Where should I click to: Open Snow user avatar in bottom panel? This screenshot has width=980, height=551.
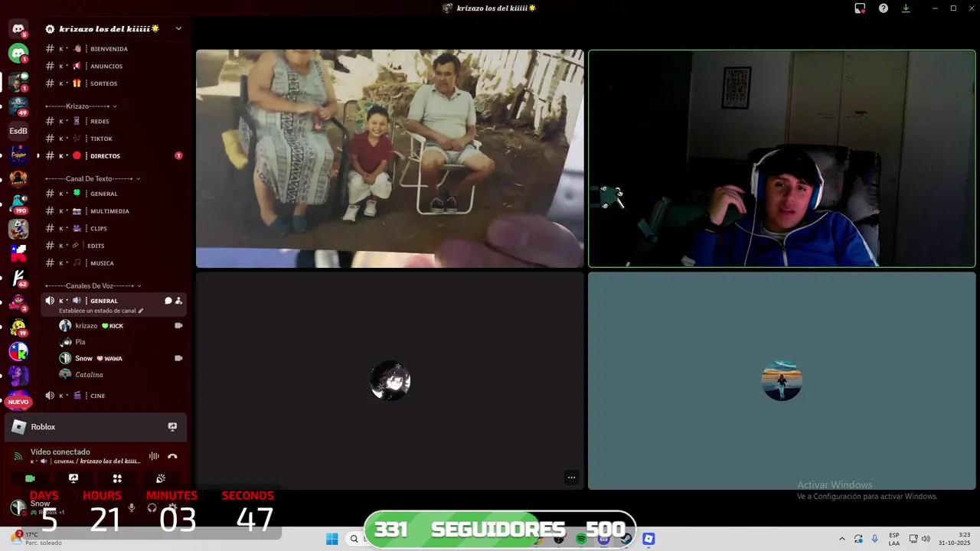(x=18, y=507)
